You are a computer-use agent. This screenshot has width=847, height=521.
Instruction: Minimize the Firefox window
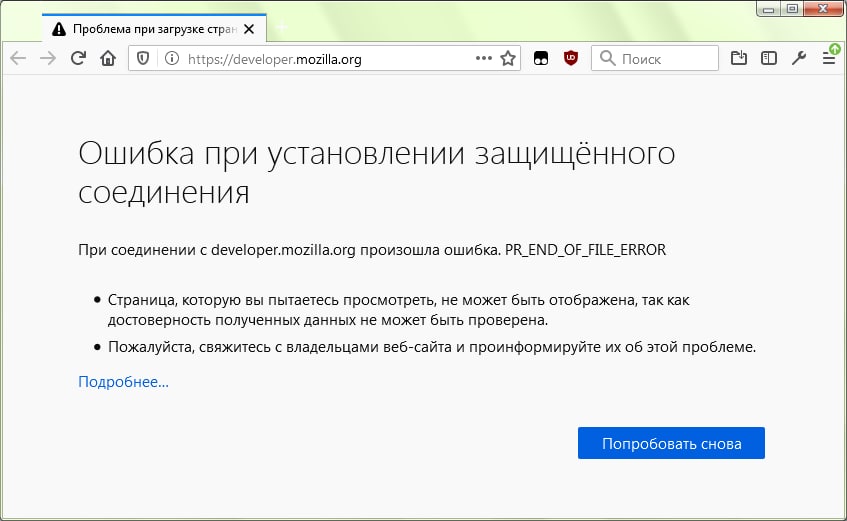coord(769,9)
